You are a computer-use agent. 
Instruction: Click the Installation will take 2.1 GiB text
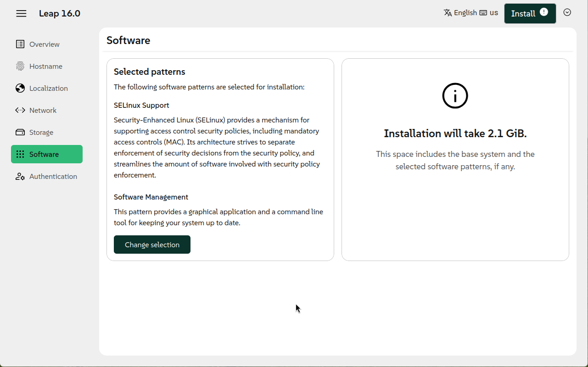coord(455,133)
